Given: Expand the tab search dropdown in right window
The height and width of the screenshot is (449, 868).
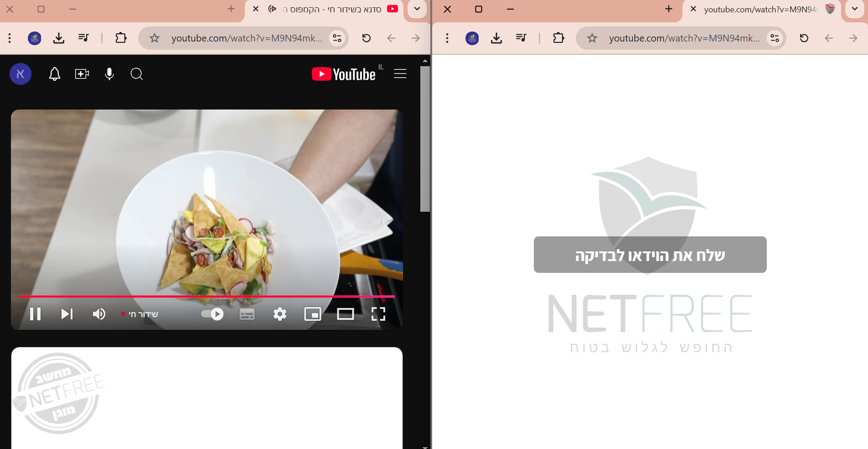Looking at the screenshot, I should 855,9.
